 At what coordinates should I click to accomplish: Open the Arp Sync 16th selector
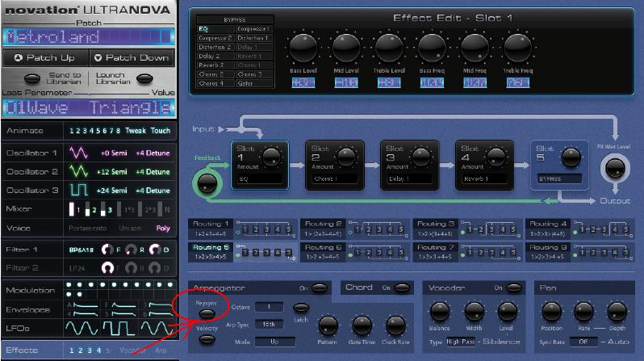(x=269, y=324)
